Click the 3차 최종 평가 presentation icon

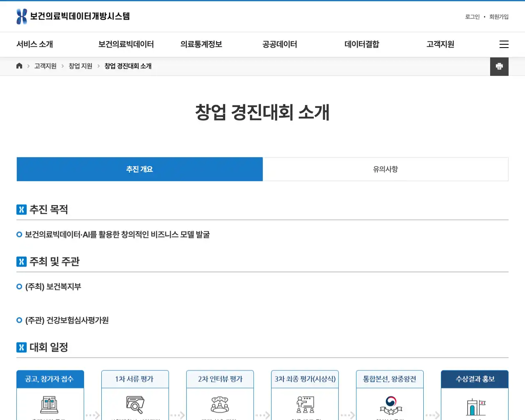[x=305, y=404]
